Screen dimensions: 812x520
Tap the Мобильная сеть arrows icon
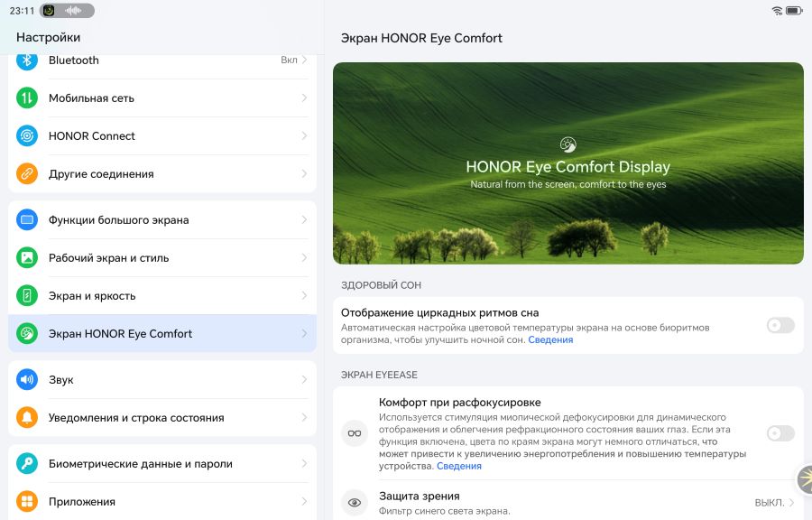pyautogui.click(x=27, y=97)
